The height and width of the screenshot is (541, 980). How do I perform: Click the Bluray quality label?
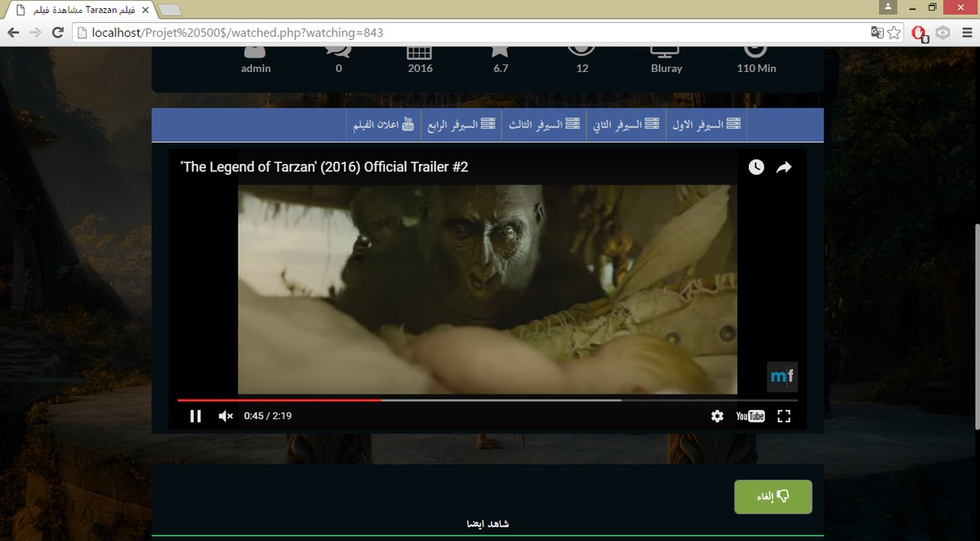[x=666, y=69]
